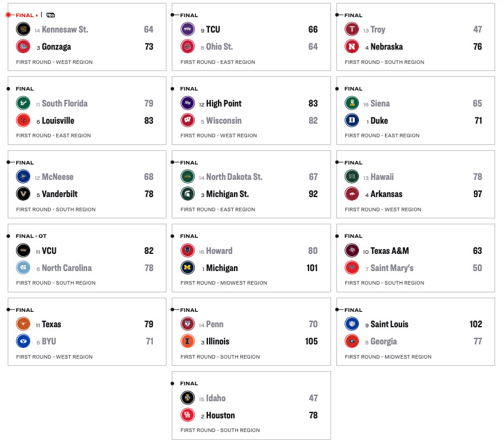504x448 pixels.
Task: Open the High Point team name link
Action: click(x=223, y=104)
